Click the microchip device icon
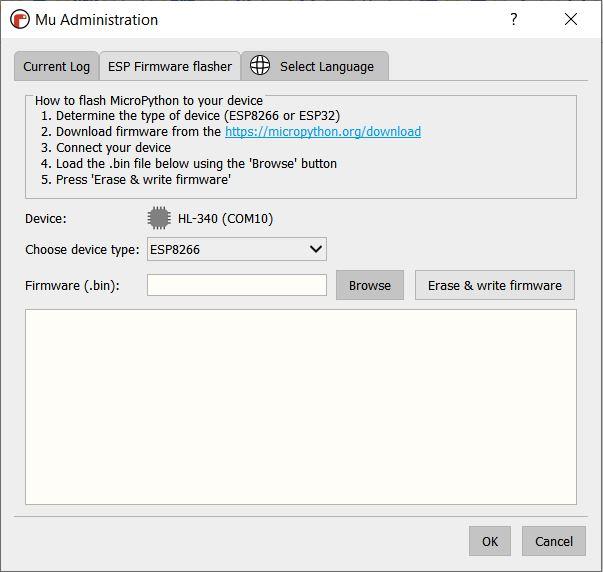The width and height of the screenshot is (603, 572). (x=158, y=218)
